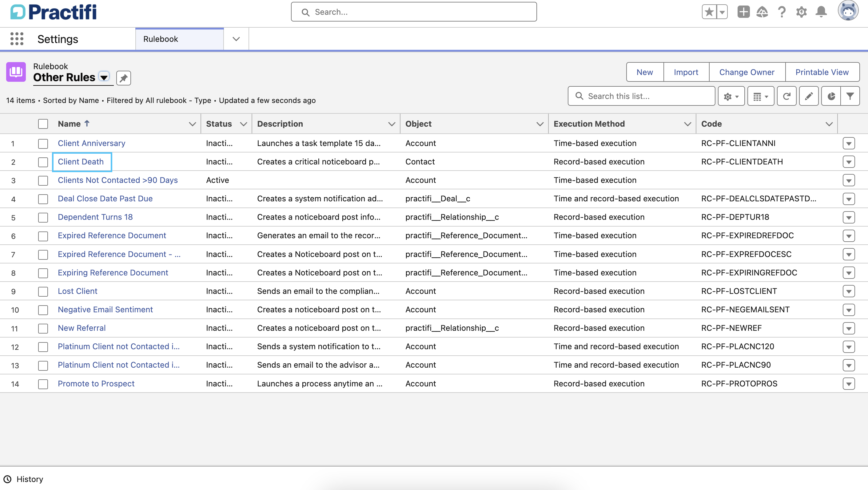The height and width of the screenshot is (490, 868).
Task: Check the Clients Not Contacted >90 Days checkbox
Action: pyautogui.click(x=43, y=180)
